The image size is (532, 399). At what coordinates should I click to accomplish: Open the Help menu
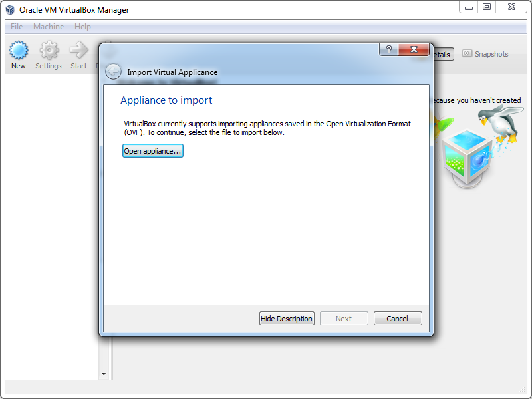pyautogui.click(x=82, y=27)
